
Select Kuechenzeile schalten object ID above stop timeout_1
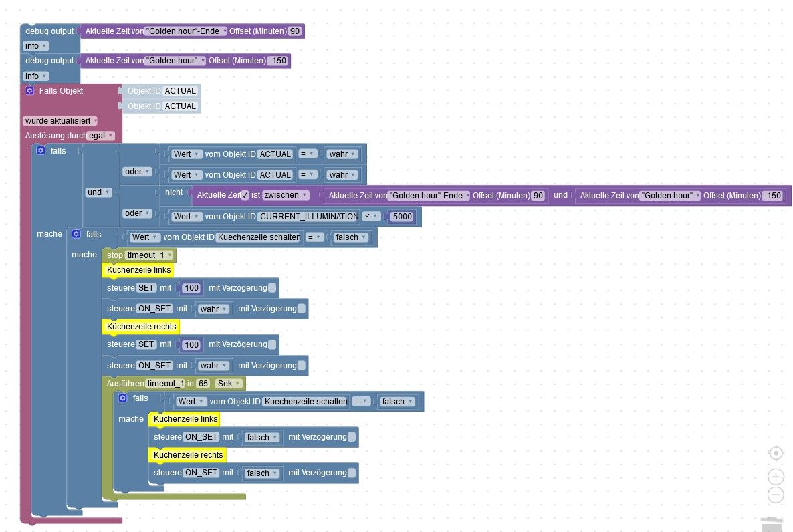coord(259,237)
